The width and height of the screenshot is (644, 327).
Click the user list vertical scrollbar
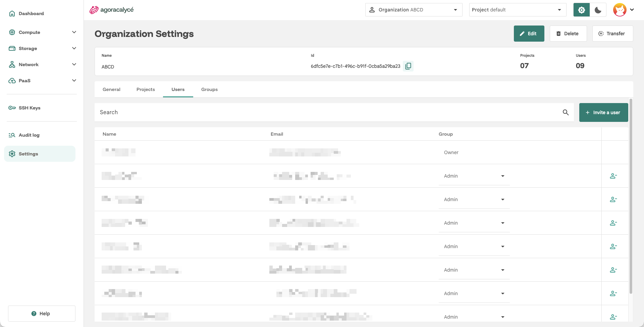631,196
